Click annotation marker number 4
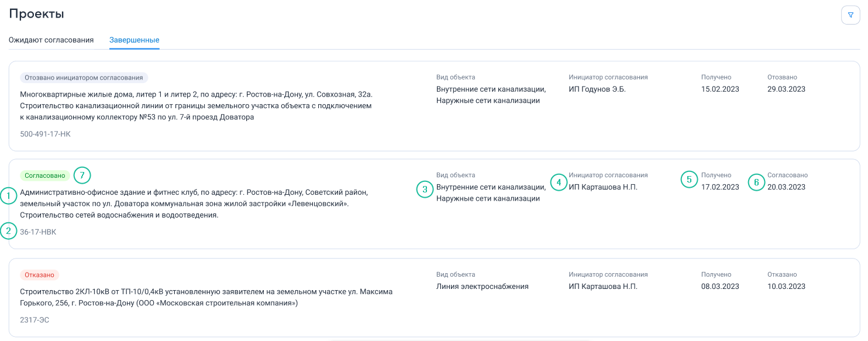The image size is (868, 341). tap(559, 182)
